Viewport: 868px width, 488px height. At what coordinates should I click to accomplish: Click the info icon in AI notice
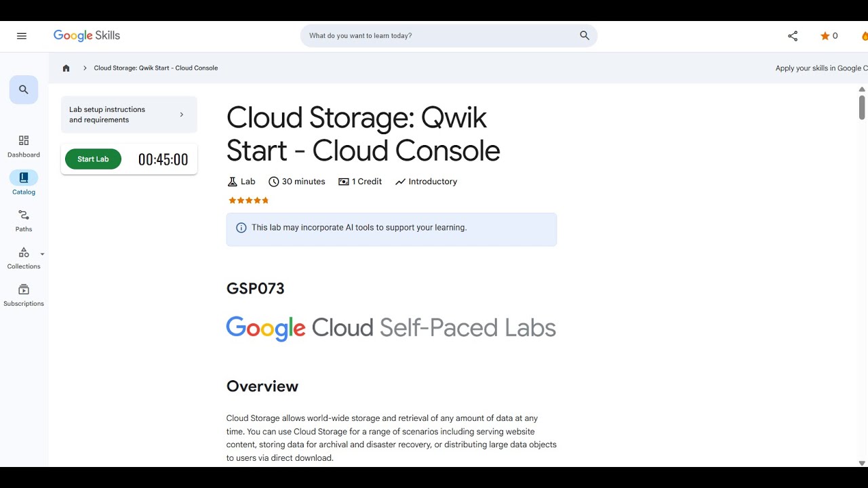point(241,228)
